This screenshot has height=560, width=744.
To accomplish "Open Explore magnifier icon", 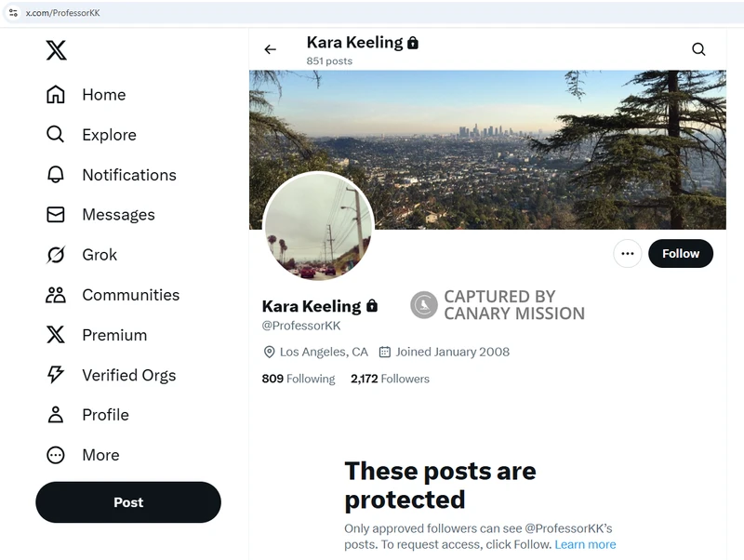I will point(56,134).
